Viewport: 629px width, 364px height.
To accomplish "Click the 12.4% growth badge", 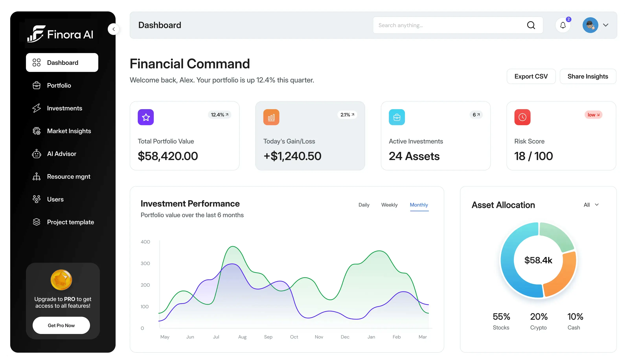I will (220, 115).
